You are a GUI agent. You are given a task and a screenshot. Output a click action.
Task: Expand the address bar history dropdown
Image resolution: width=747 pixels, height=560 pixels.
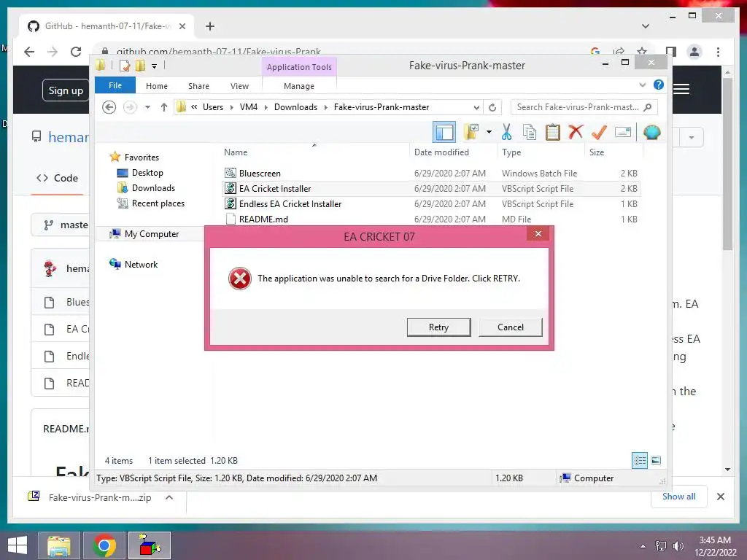coord(476,107)
